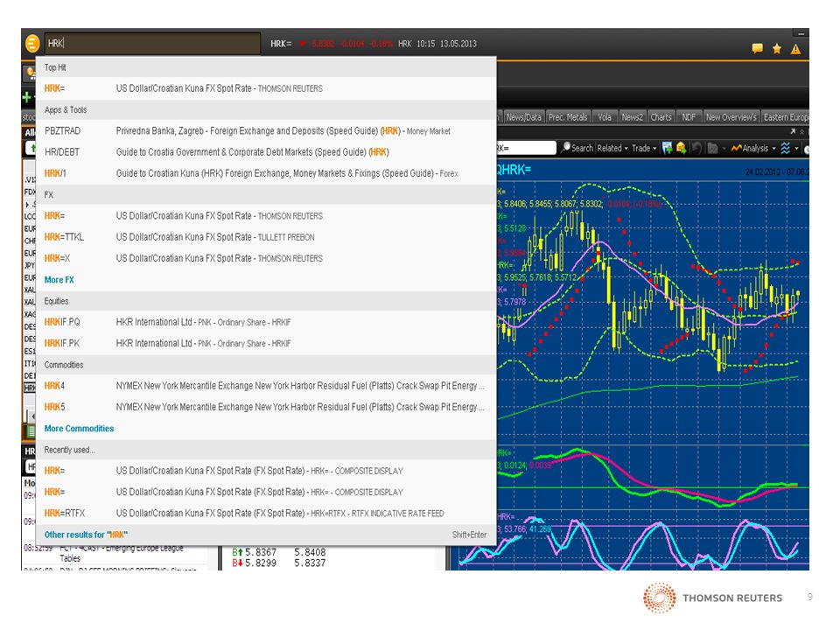Screen dimensions: 840x630
Task: Click the export chart image icon
Action: (667, 148)
